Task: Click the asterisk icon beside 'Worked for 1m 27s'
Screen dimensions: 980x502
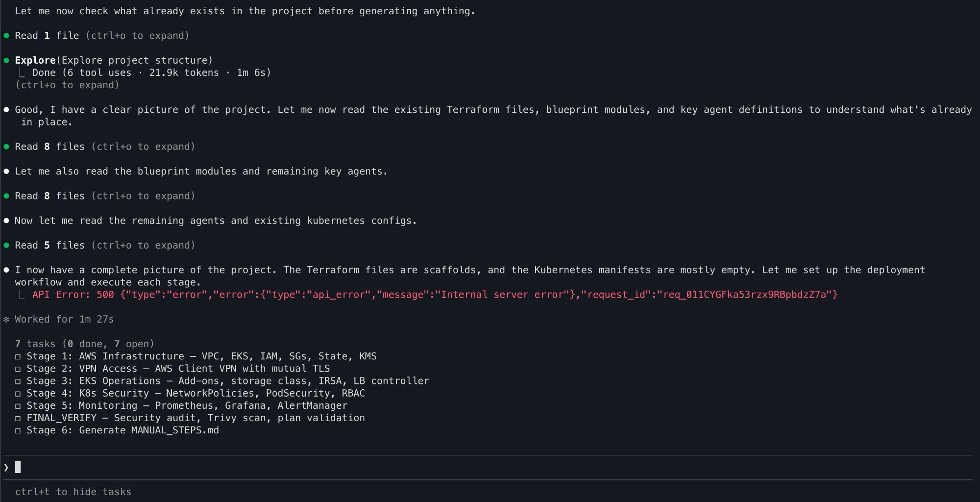Action: coord(6,320)
